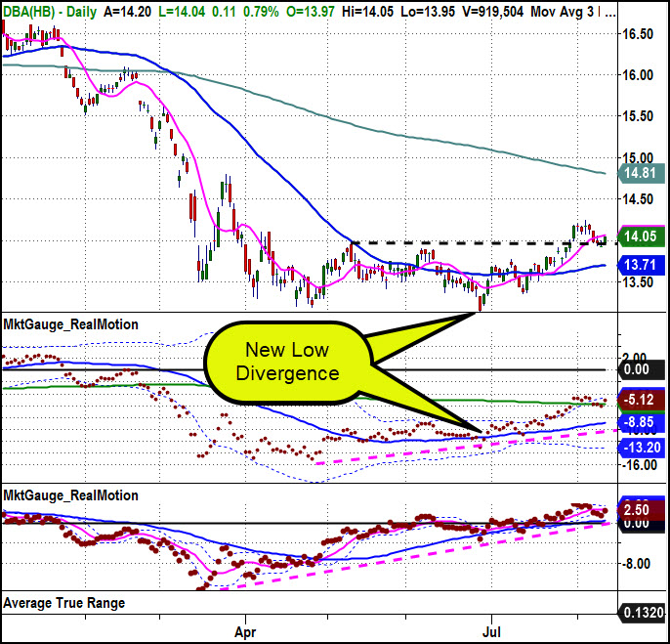Select the A=14.20 ask value in the header

coord(127,12)
